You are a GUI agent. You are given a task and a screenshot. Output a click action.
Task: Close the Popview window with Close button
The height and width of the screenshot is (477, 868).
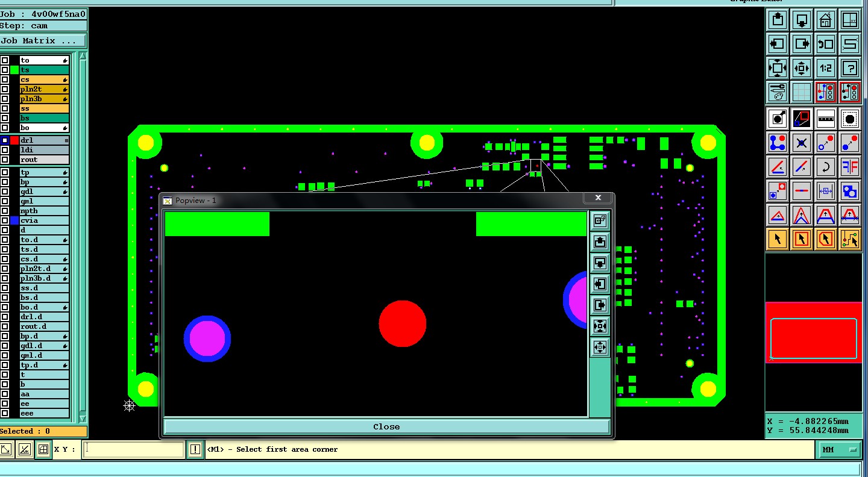[x=386, y=426]
